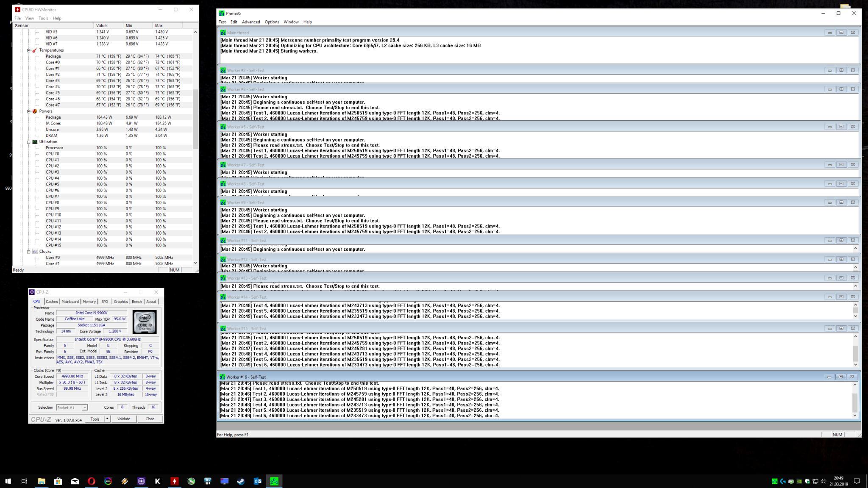This screenshot has height=488, width=868.
Task: Open the Tools menu in HWMonitor
Action: pos(43,18)
